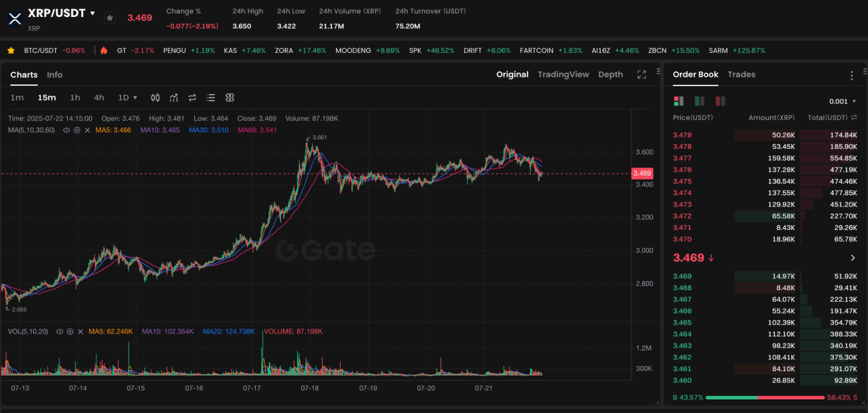The height and width of the screenshot is (413, 868).
Task: Remove the MA indicator
Action: click(87, 130)
